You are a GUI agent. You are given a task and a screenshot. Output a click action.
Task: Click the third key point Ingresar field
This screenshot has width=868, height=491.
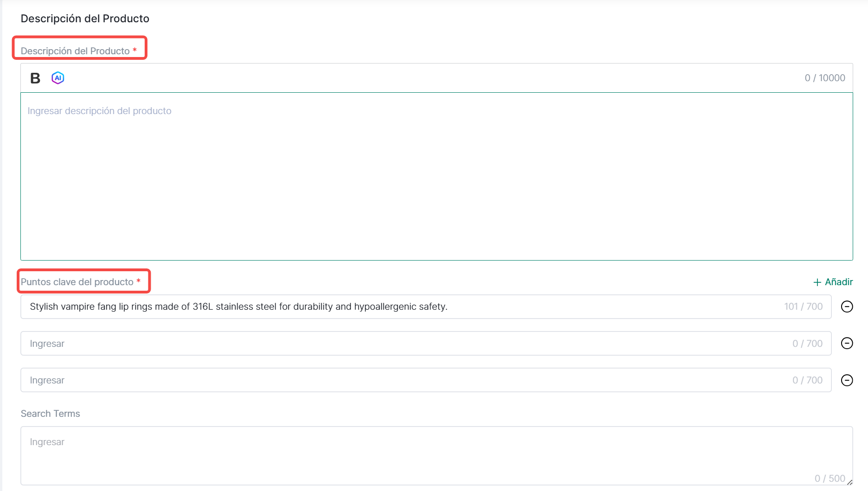pos(399,380)
